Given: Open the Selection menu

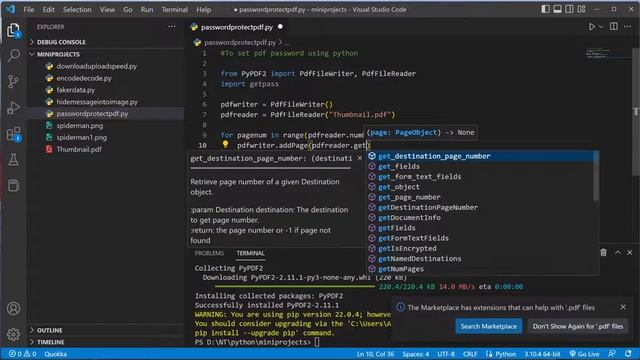Looking at the screenshot, I should pyautogui.click(x=77, y=9).
